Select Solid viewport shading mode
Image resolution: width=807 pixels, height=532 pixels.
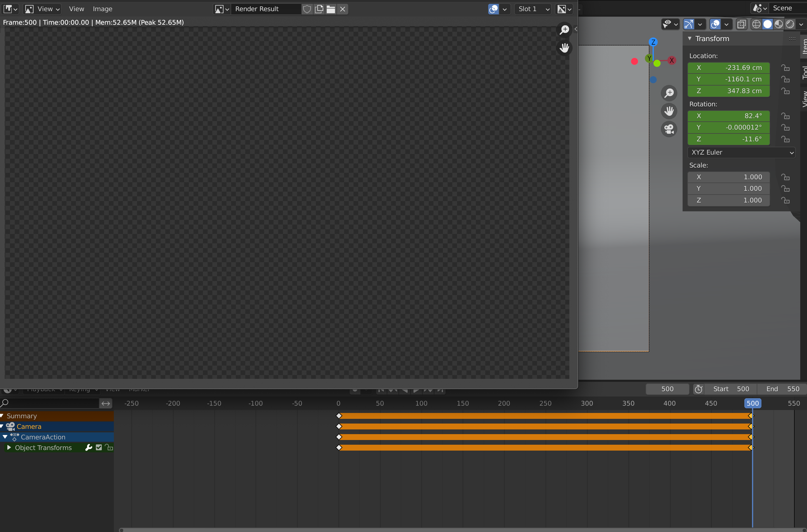768,24
